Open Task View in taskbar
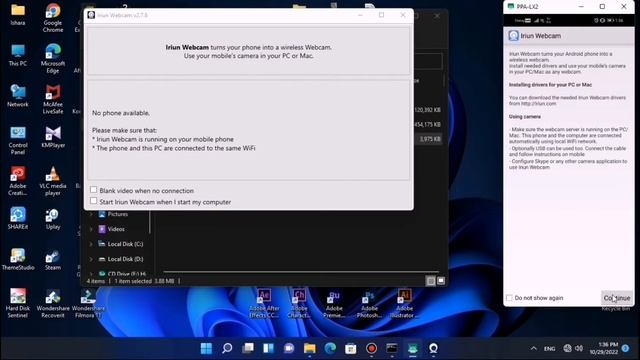This screenshot has width=640, height=360. click(248, 348)
